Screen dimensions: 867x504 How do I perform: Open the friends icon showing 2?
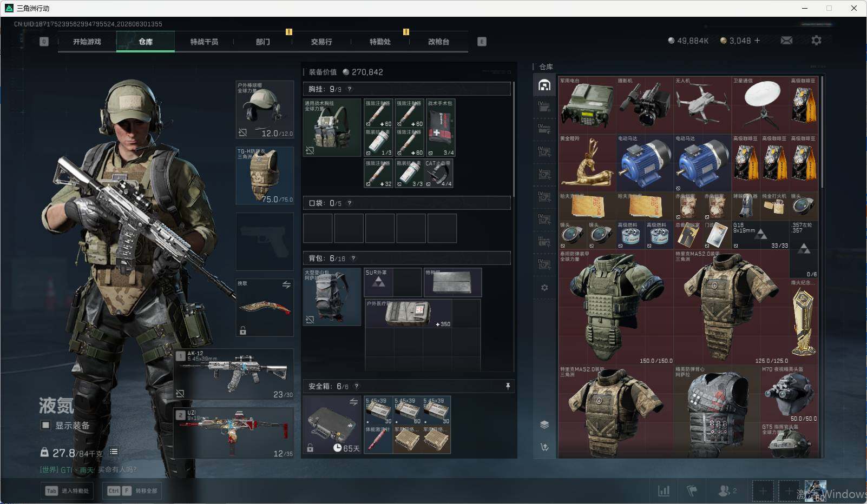point(727,490)
